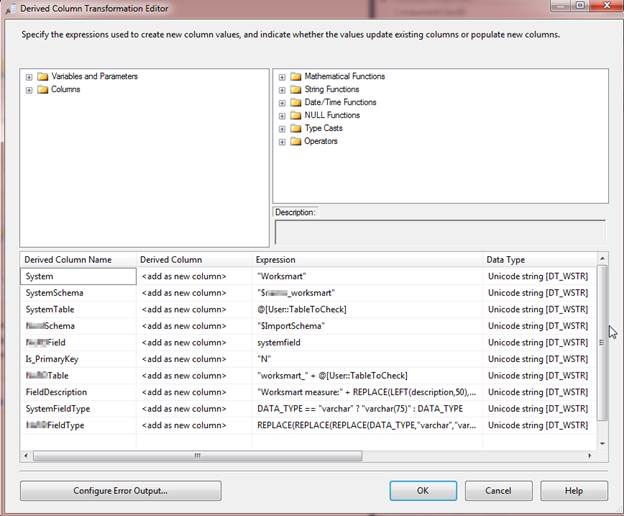Click the Type Casts folder icon
624x516 pixels.
[x=296, y=129]
